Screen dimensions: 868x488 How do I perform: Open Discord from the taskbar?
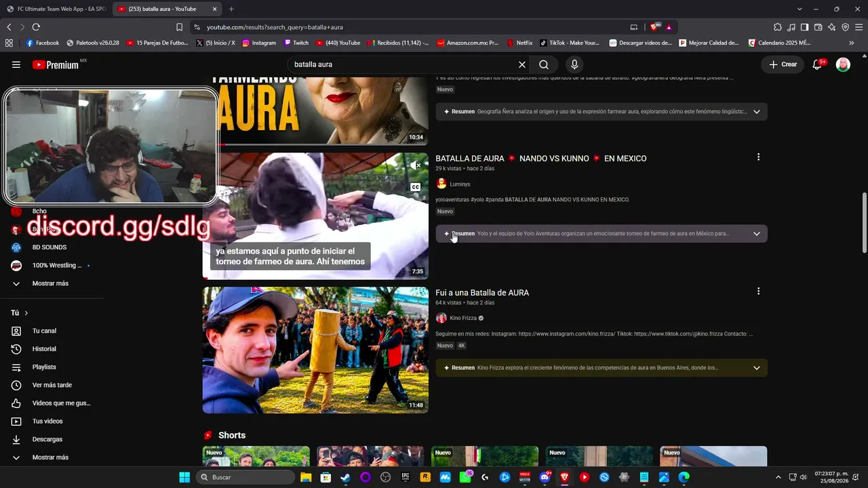coord(545,477)
